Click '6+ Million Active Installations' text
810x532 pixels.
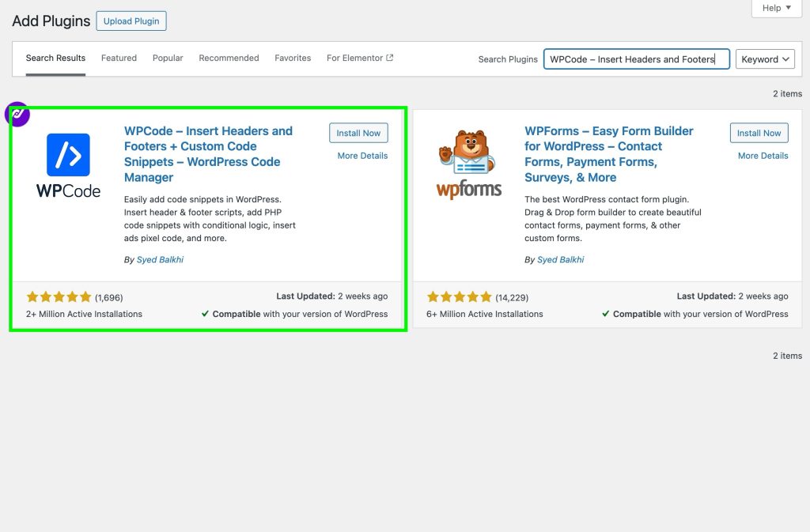point(485,314)
